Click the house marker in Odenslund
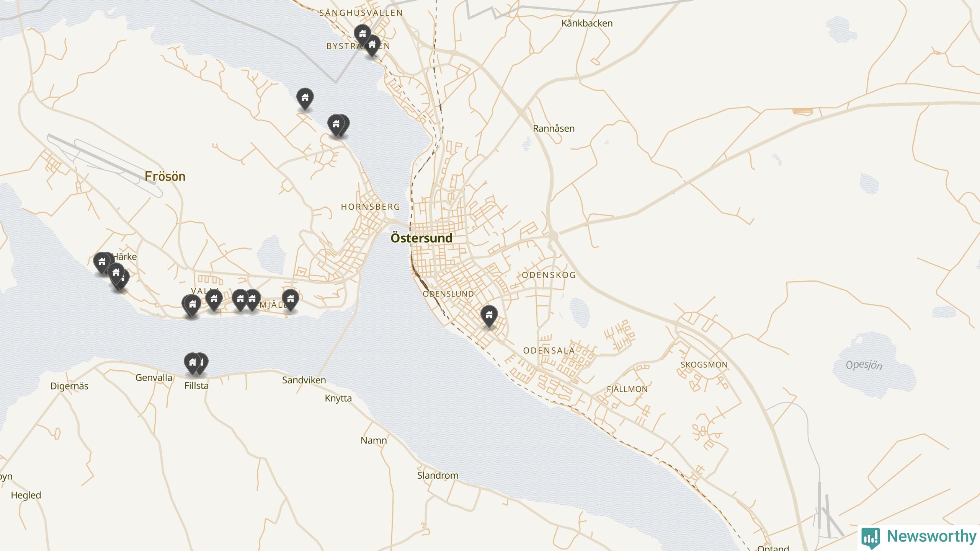The height and width of the screenshot is (551, 980). pyautogui.click(x=489, y=316)
